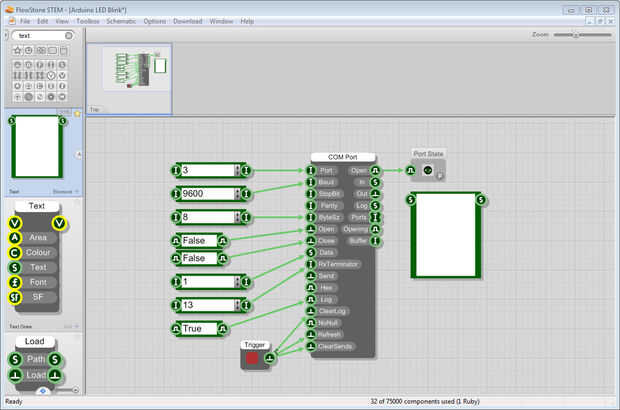Image resolution: width=620 pixels, height=410 pixels.
Task: Click the Text Draw component's Font input
Action: (x=14, y=282)
